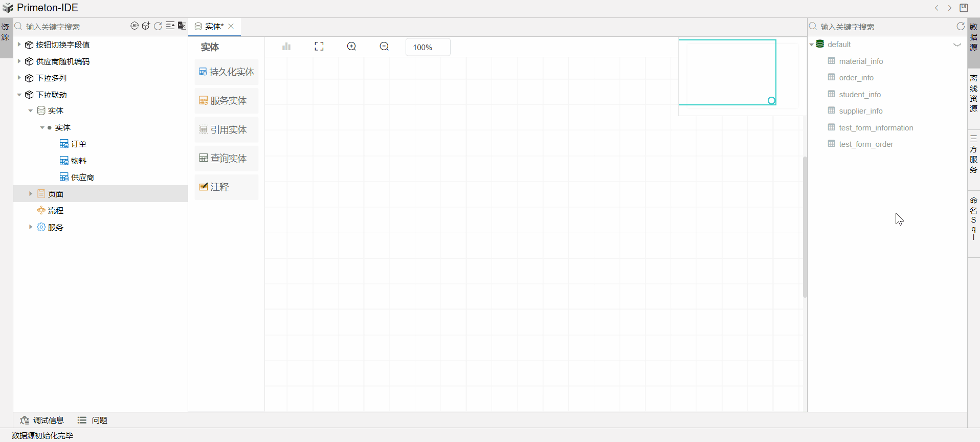Refresh the data source list
The width and height of the screenshot is (980, 442).
click(x=960, y=26)
